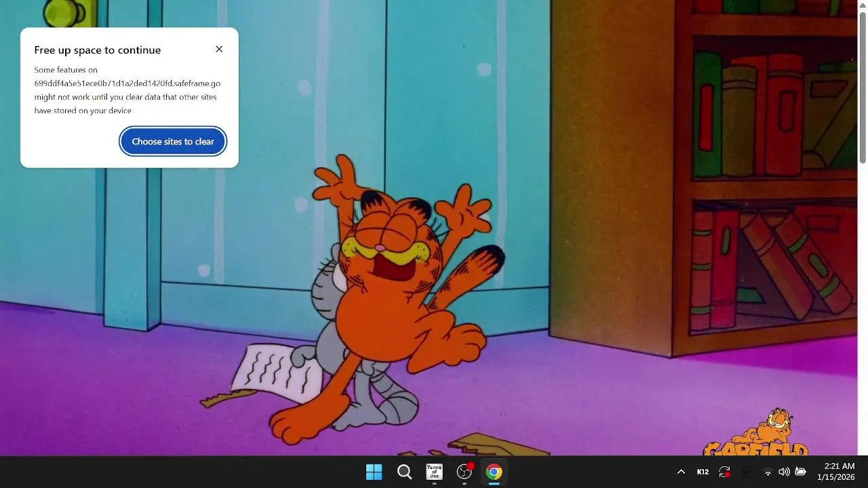The width and height of the screenshot is (868, 488).
Task: Click the Choose sites to clear button
Action: coord(173,142)
